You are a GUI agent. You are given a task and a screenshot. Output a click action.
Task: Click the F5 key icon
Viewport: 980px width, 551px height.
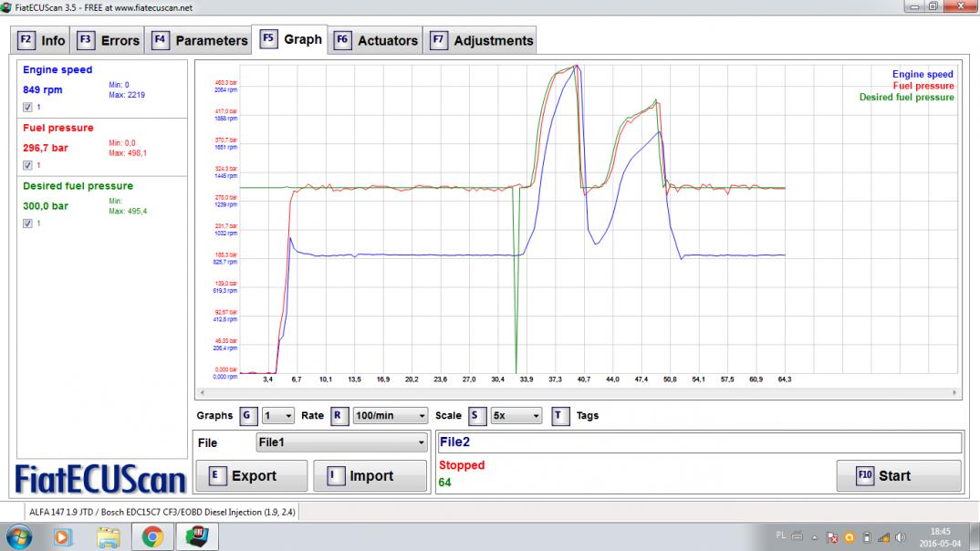coord(268,38)
